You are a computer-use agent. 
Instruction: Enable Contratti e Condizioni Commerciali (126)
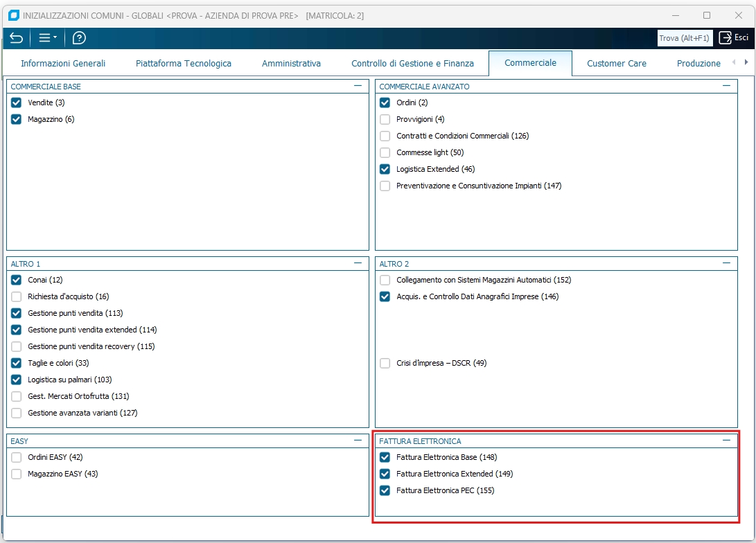385,136
